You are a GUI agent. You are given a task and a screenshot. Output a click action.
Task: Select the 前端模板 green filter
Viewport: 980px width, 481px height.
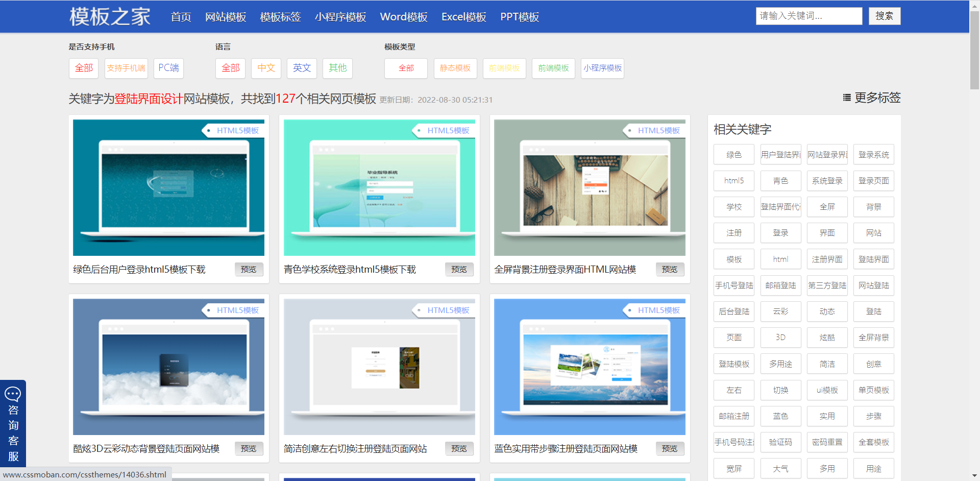coord(553,68)
